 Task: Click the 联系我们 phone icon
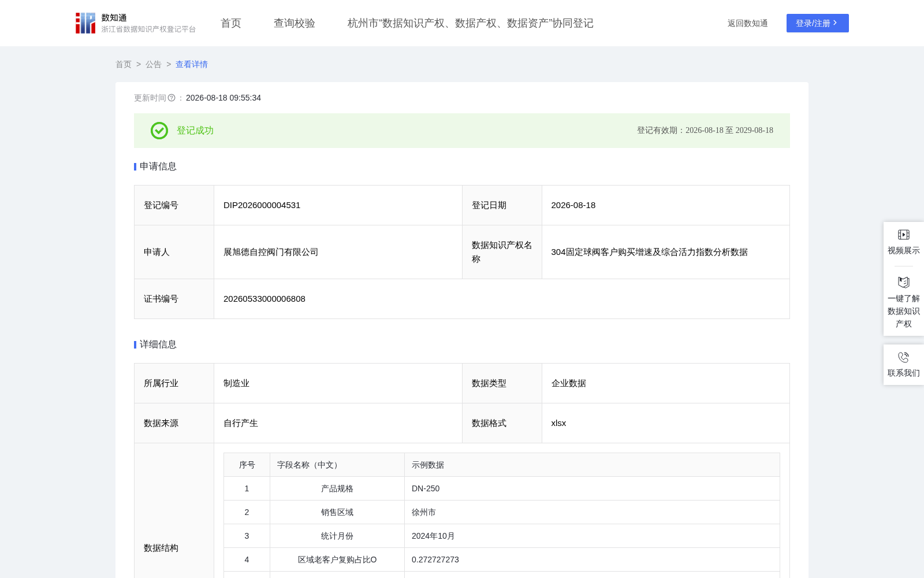tap(904, 357)
